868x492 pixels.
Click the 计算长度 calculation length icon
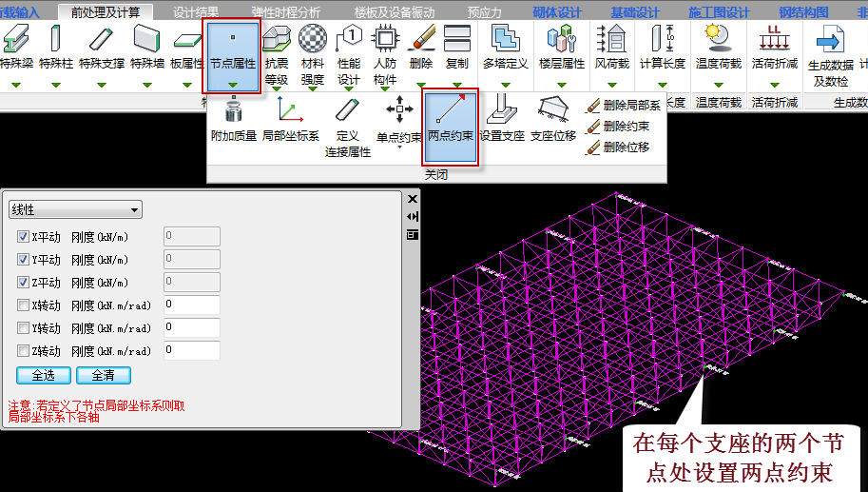tap(662, 40)
